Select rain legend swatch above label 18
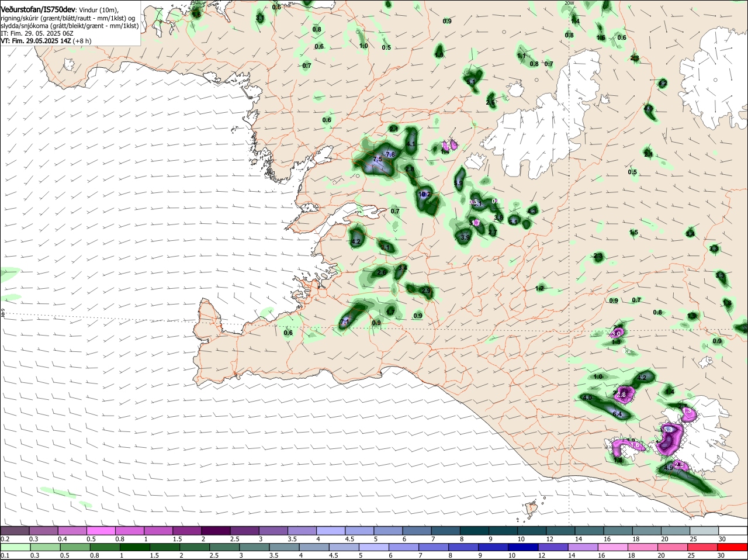This screenshot has height=560, width=748. pyautogui.click(x=643, y=547)
